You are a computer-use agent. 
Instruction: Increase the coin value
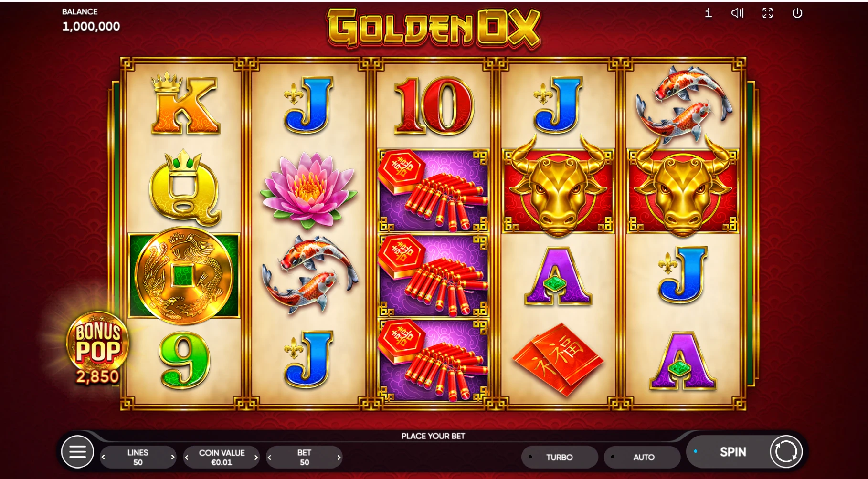pos(256,457)
